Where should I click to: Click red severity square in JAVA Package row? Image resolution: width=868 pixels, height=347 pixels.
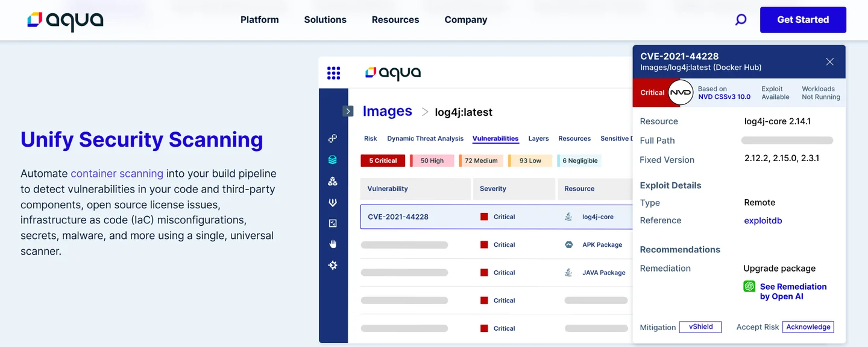coord(484,272)
